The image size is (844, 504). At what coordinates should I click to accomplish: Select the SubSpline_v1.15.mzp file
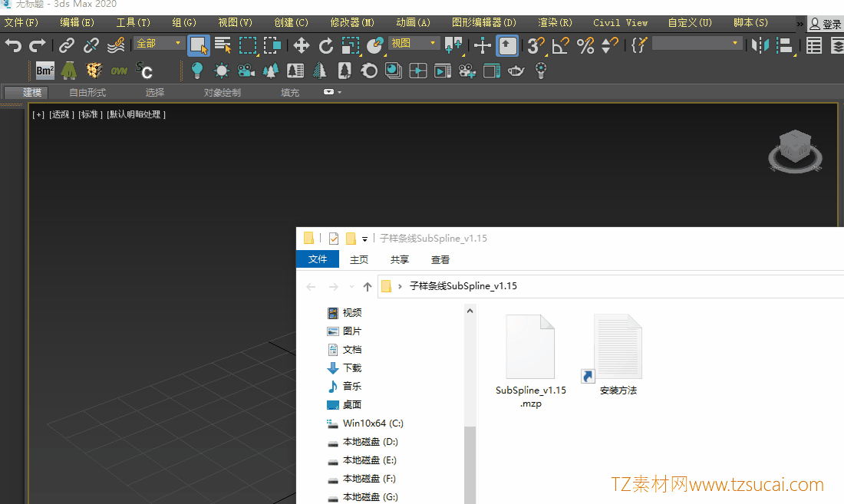[x=531, y=361]
